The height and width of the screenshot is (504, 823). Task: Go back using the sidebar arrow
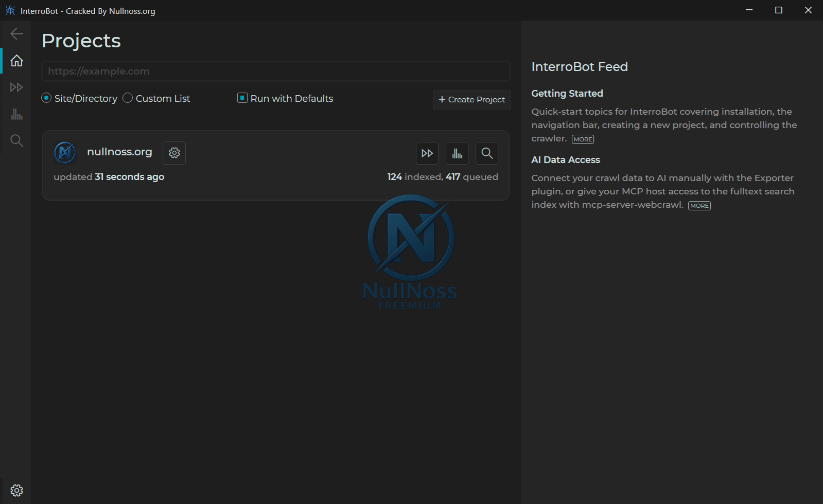[16, 34]
